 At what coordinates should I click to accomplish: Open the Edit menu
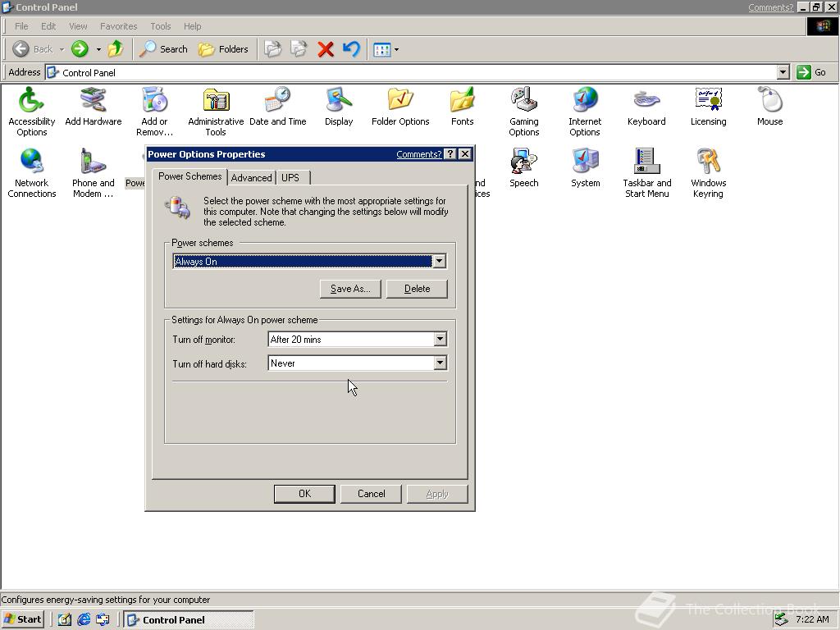click(x=48, y=26)
